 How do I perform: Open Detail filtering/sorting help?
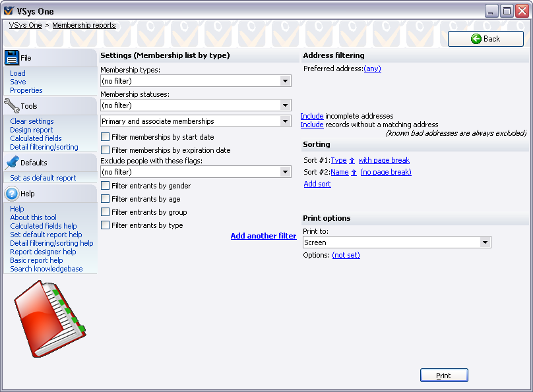(x=51, y=243)
